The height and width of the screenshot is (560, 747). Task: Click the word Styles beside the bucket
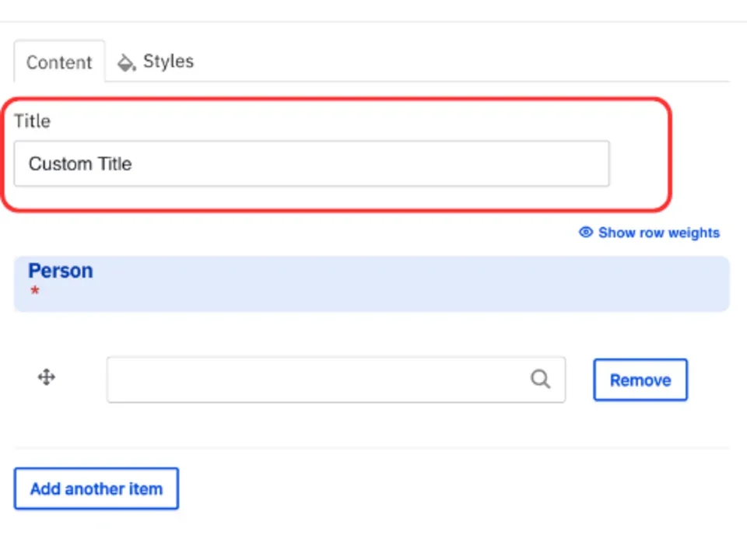[168, 61]
